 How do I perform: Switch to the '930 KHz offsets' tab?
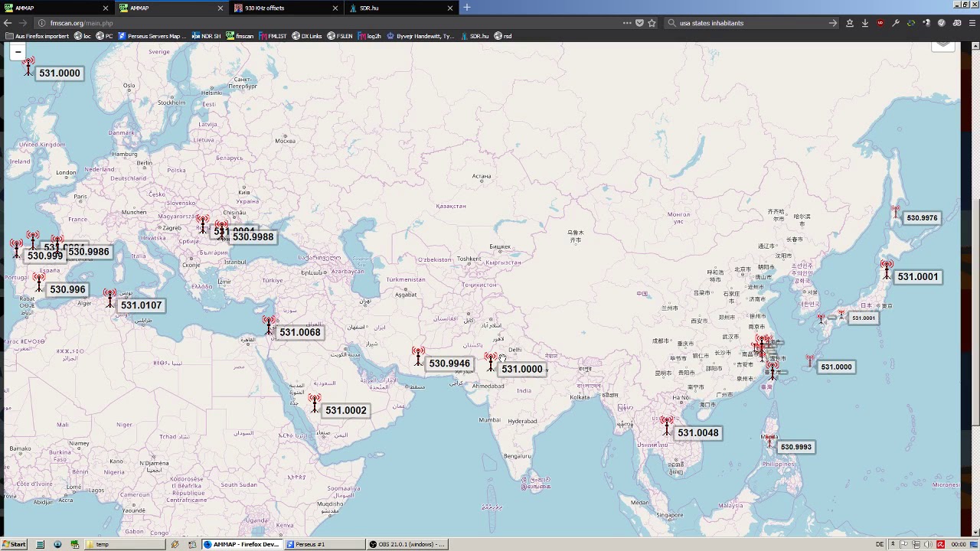[x=287, y=8]
